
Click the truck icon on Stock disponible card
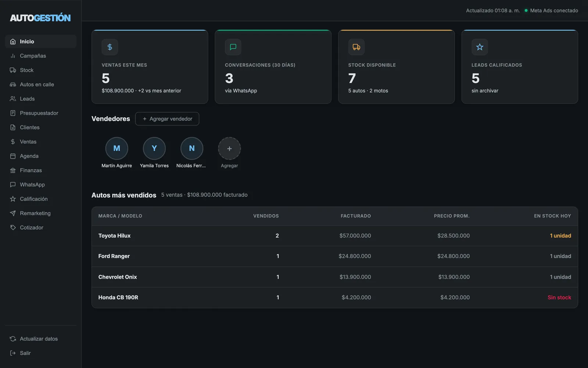click(x=356, y=47)
